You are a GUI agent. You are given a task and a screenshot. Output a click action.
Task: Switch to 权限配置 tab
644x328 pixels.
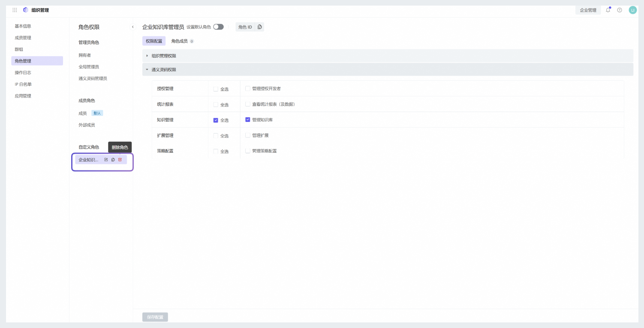tap(154, 41)
